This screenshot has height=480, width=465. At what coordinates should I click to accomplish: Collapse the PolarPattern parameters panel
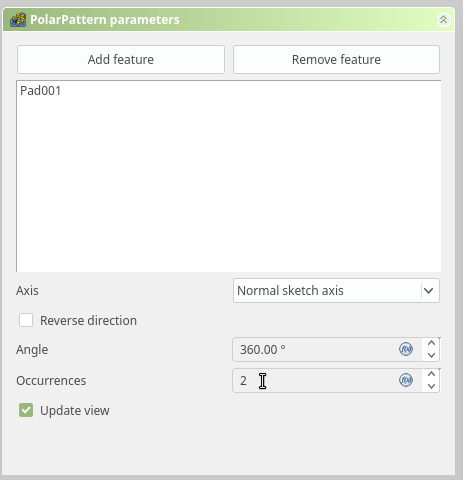443,20
